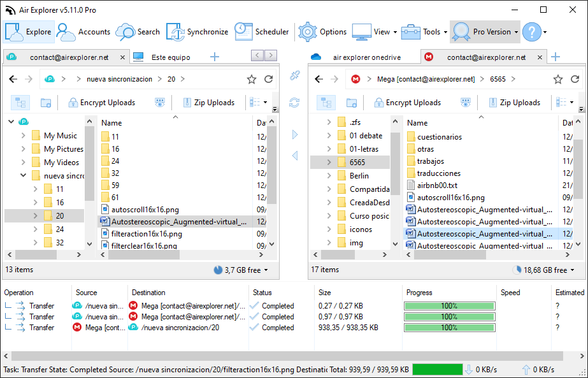This screenshot has width=588, height=378.
Task: Add a new tab in right pane
Action: [x=556, y=57]
